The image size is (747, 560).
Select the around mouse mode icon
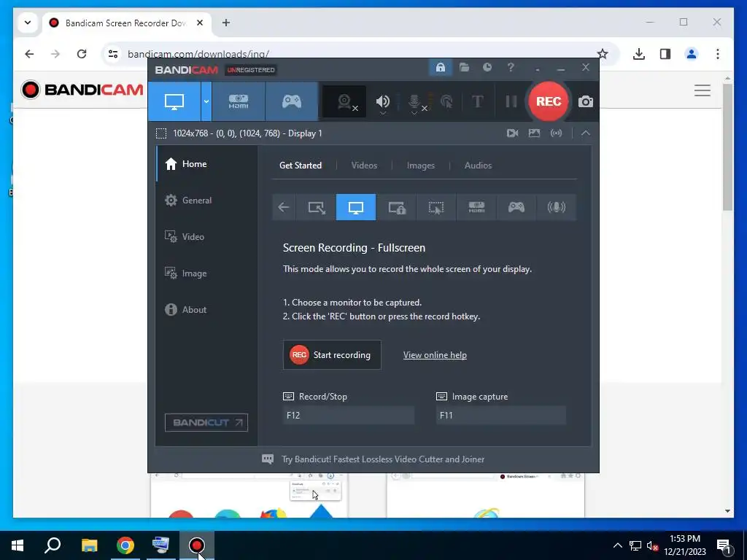[x=436, y=207]
